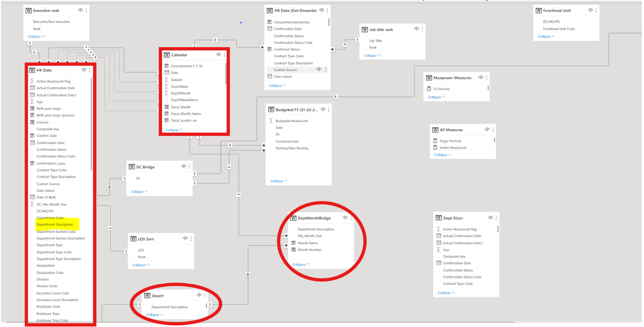Click the Dept Slicer table vertical scrollbar
644x327 pixels.
[497, 229]
